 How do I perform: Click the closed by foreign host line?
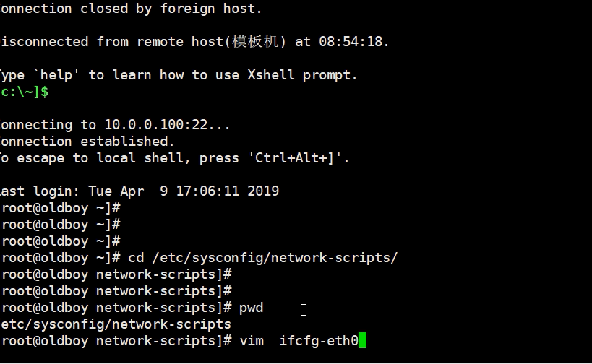pyautogui.click(x=131, y=9)
